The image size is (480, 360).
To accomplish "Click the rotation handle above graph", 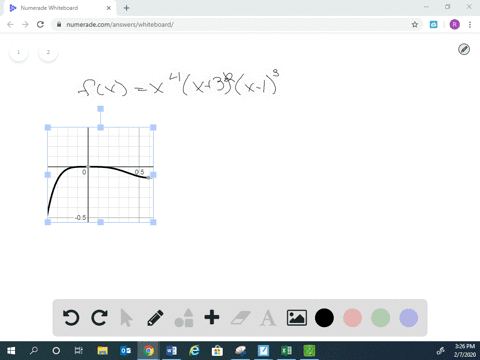I will 100,109.
